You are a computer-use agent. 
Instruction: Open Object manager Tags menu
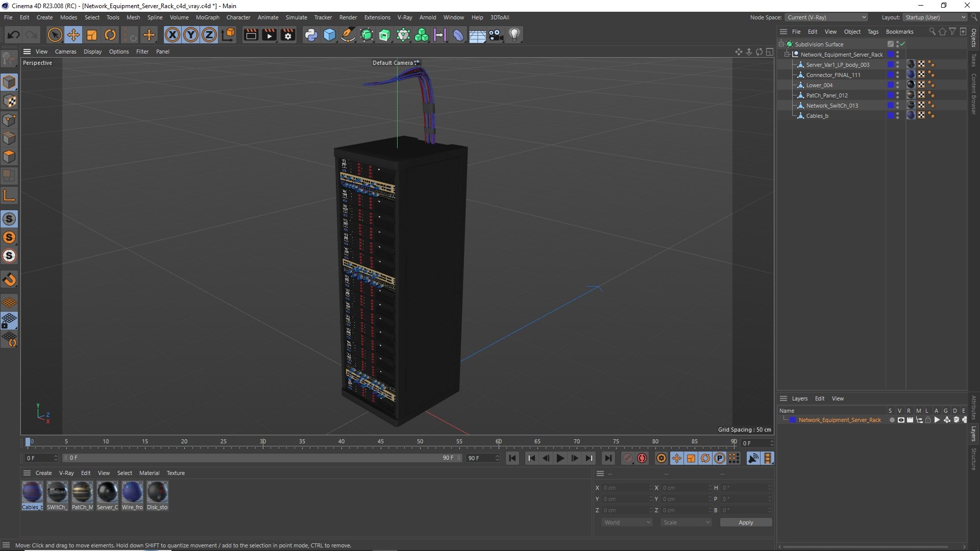873,32
